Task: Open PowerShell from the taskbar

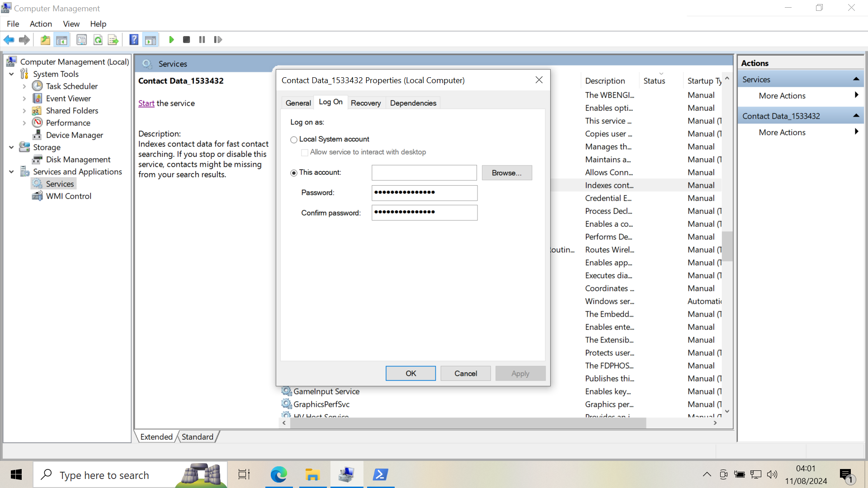Action: (x=380, y=474)
